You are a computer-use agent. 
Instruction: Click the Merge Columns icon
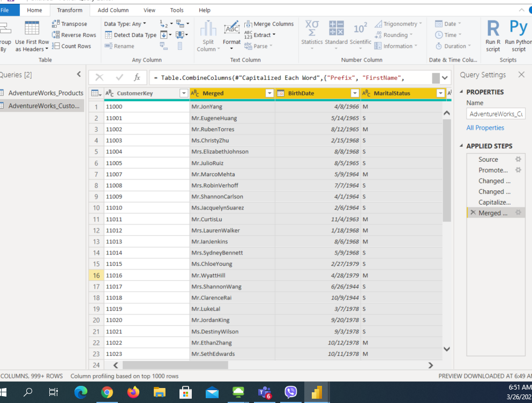pyautogui.click(x=249, y=24)
